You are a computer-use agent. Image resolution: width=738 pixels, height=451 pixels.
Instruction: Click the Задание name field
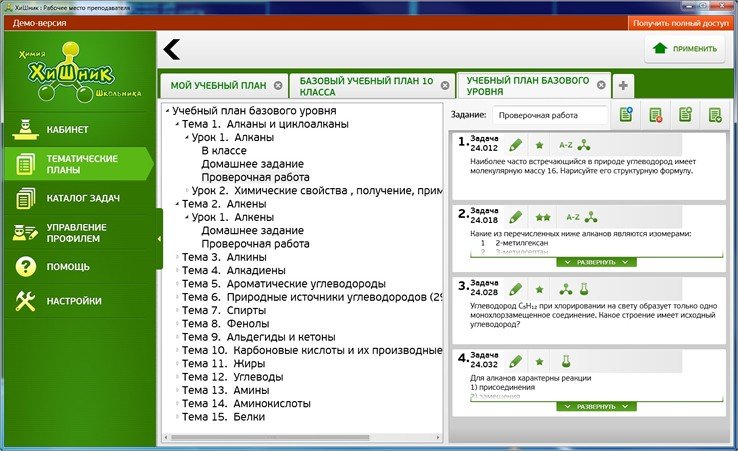coord(550,115)
